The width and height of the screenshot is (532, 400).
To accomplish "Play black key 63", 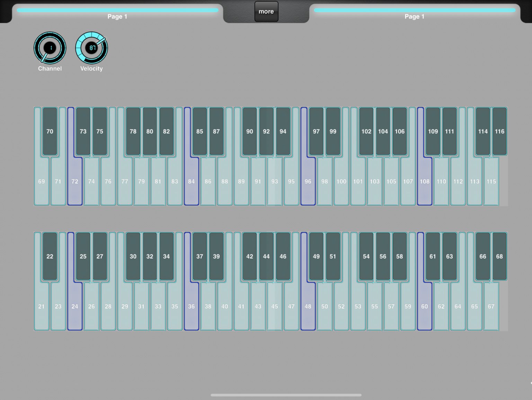I will pos(450,256).
